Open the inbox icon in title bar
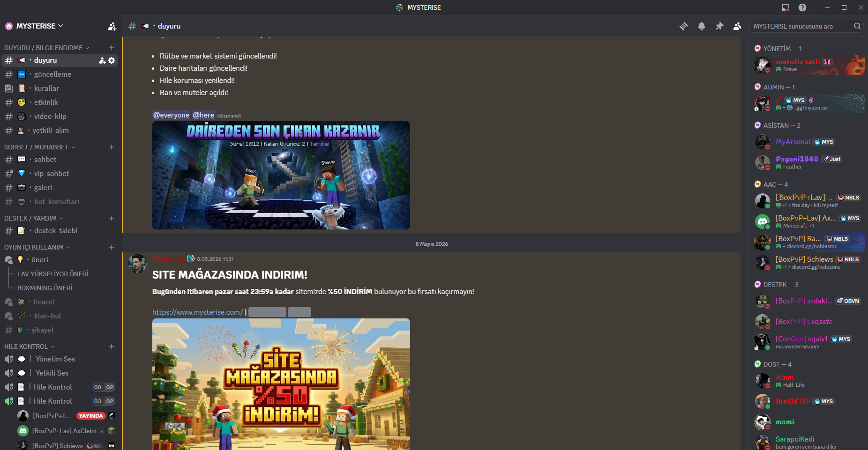This screenshot has height=450, width=868. (x=786, y=7)
